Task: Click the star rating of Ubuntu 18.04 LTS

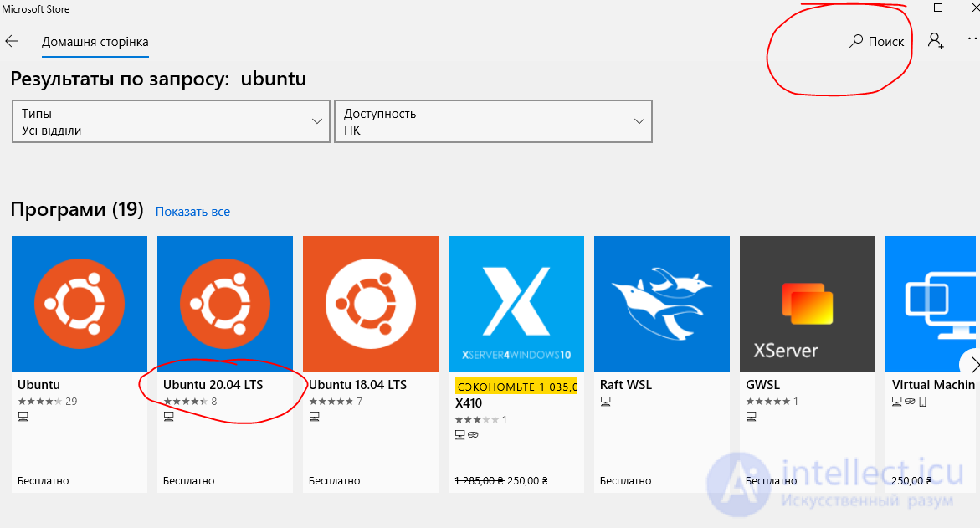Action: (x=331, y=401)
